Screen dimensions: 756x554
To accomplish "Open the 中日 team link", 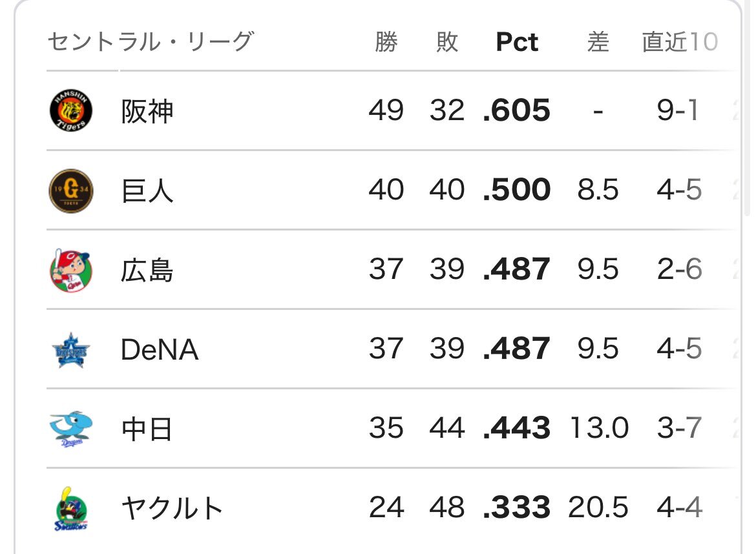I will 147,429.
